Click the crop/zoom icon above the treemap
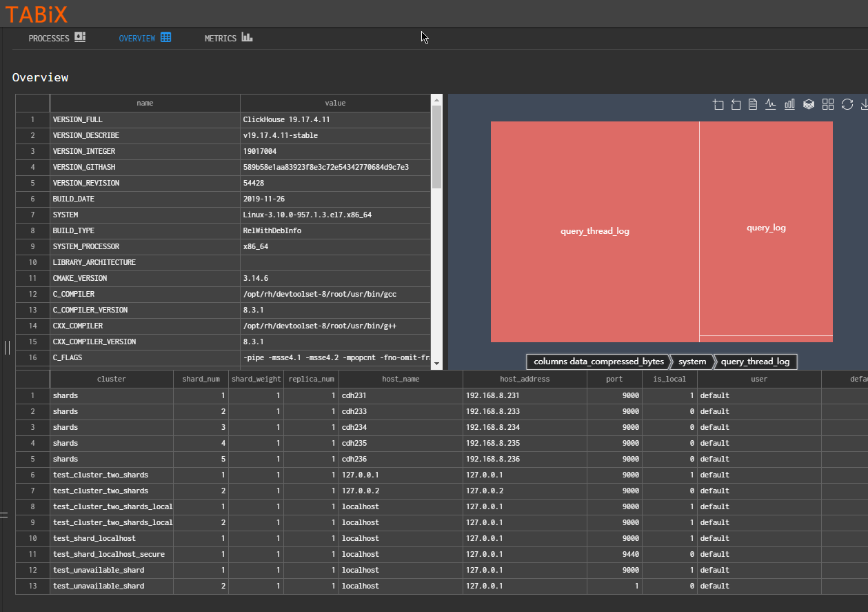The height and width of the screenshot is (612, 868). tap(718, 104)
